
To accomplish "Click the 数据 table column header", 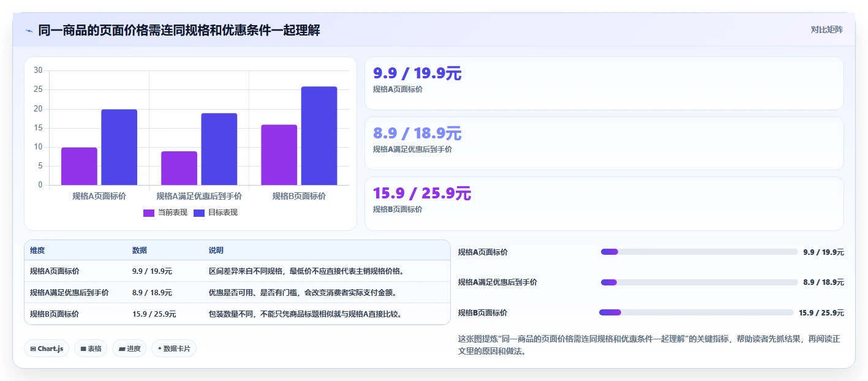I will click(140, 251).
